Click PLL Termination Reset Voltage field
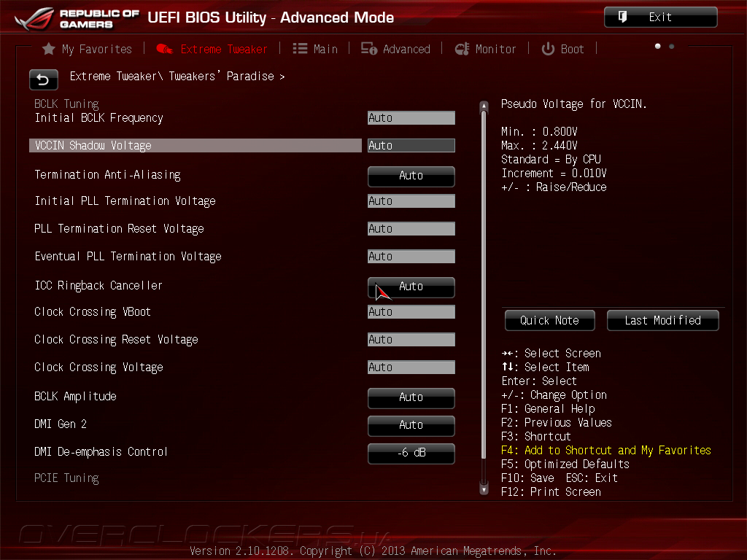The height and width of the screenshot is (560, 747). tap(411, 229)
